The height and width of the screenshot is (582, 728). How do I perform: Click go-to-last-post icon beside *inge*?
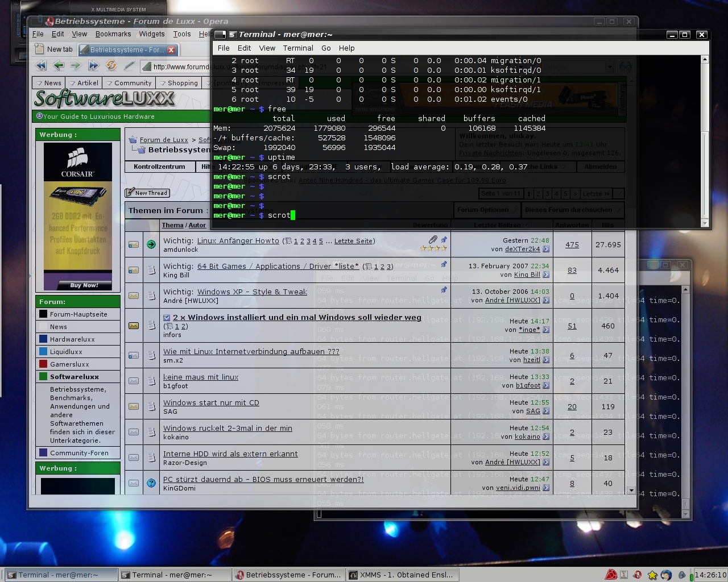(546, 330)
